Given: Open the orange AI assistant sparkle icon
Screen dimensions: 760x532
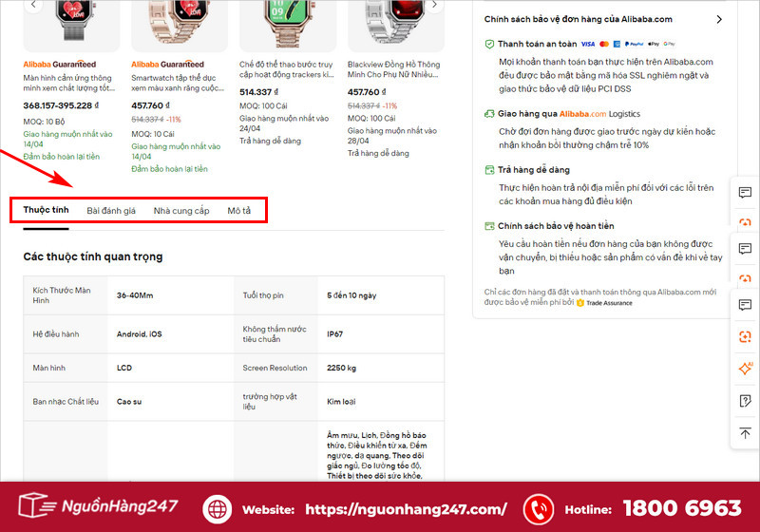Looking at the screenshot, I should pyautogui.click(x=745, y=369).
